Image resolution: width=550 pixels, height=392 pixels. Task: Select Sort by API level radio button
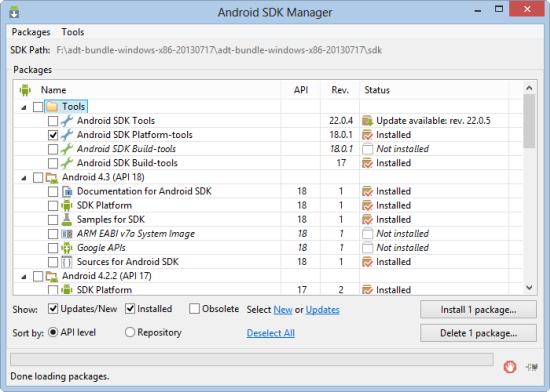click(x=53, y=332)
